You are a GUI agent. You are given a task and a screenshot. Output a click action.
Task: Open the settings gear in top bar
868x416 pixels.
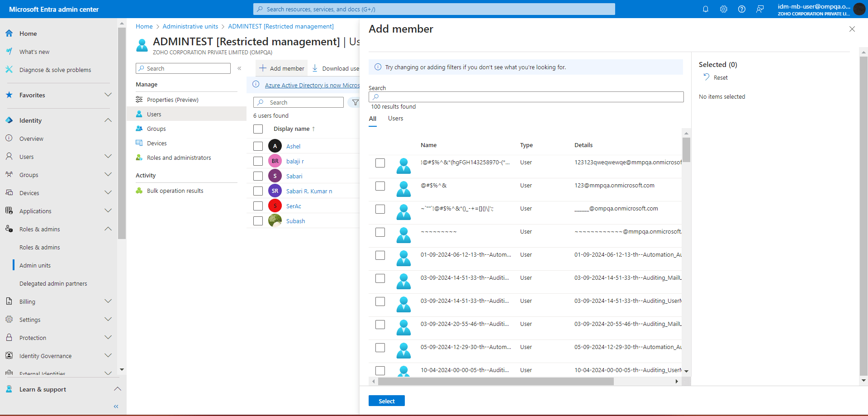click(x=723, y=9)
